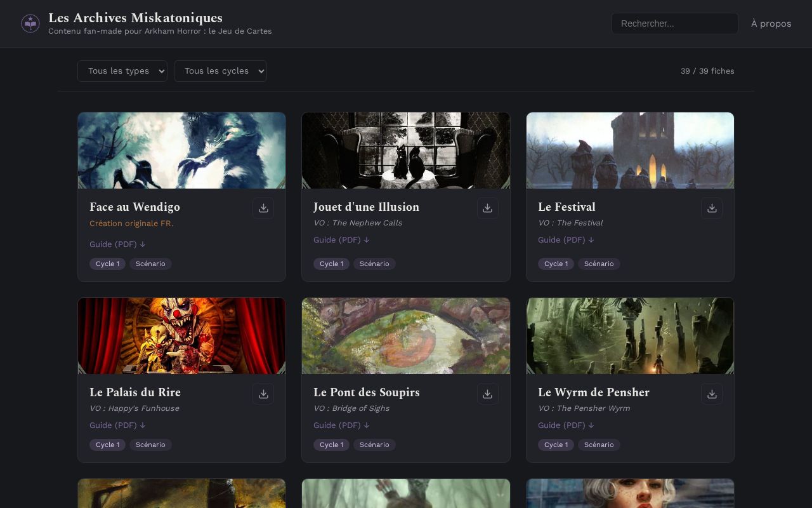Click the Scénario tag on Le Festival

599,264
